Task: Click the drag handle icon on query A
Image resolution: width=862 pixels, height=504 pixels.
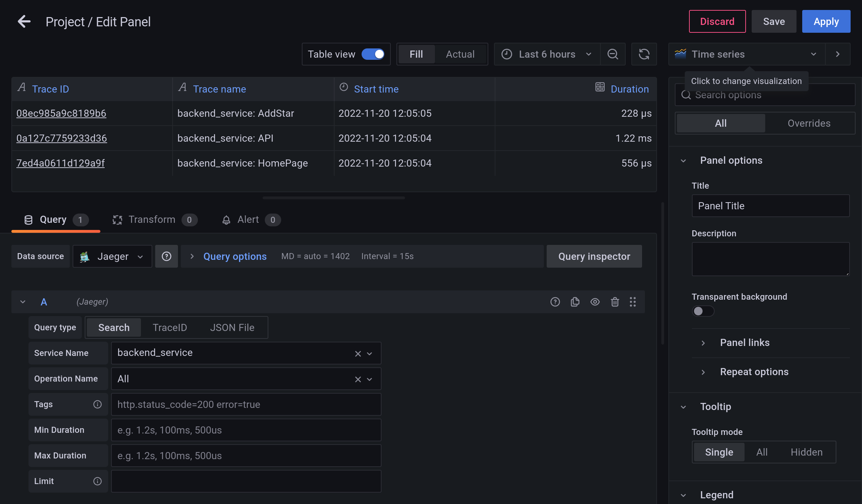Action: (632, 302)
